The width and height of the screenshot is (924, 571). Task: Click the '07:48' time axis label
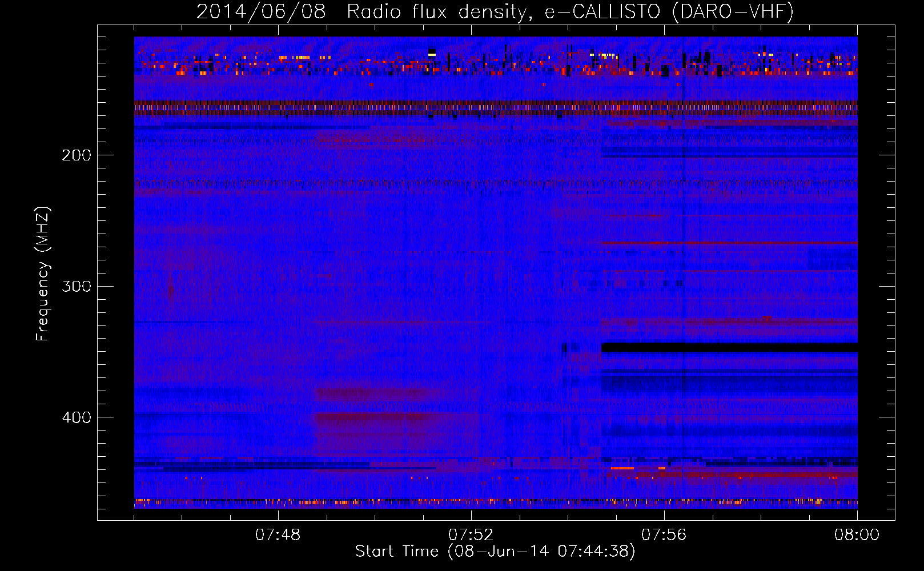coord(278,535)
